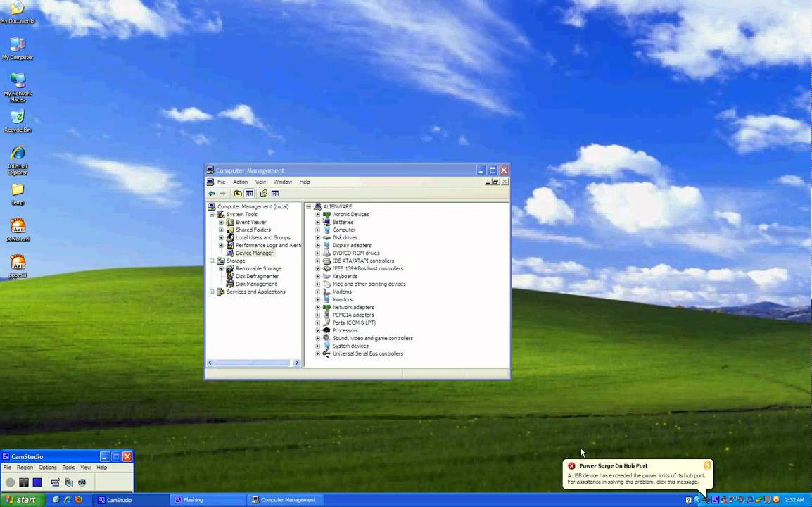This screenshot has height=507, width=812.
Task: Expand the Keyboards device node
Action: coord(318,276)
